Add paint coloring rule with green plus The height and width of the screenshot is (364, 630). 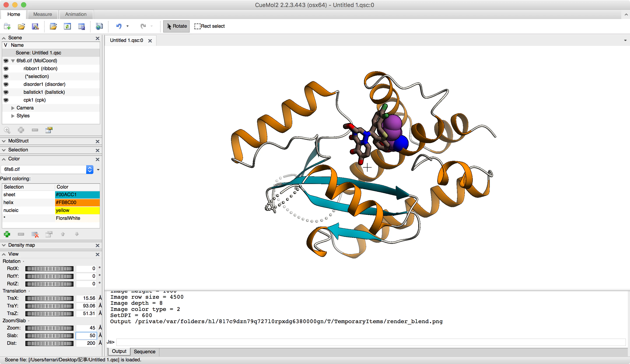click(x=7, y=234)
